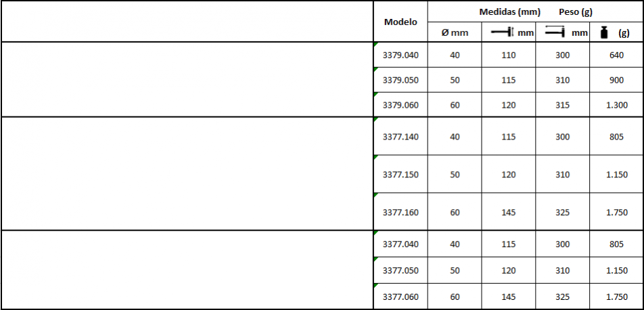Click the green corner marker on cell 3377.140
This screenshot has height=310, width=644.
click(375, 120)
